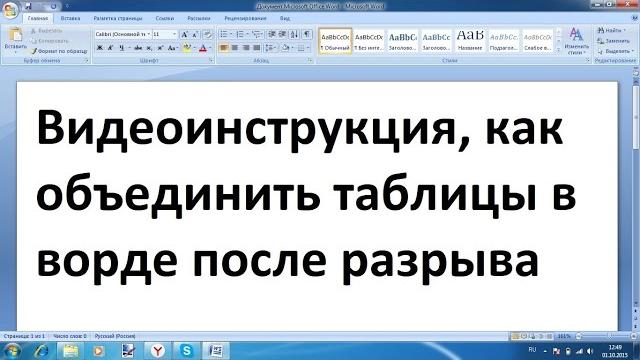The height and width of the screenshot is (360, 640).
Task: Switch to the Ссылки ribbon tab
Action: coord(164,18)
